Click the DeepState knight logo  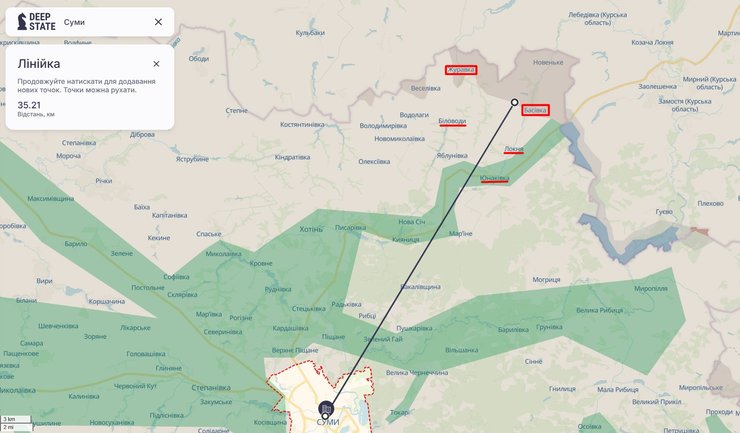22,22
